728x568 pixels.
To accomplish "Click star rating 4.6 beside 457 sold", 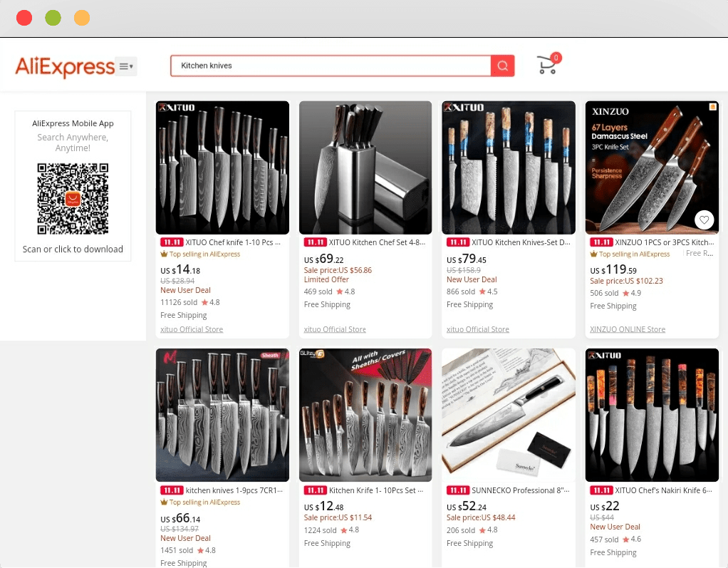I will point(632,539).
